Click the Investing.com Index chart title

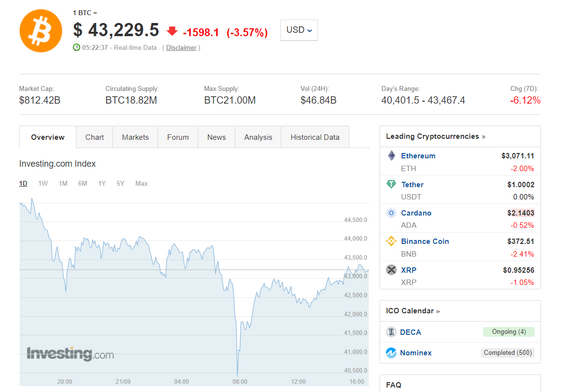point(57,164)
